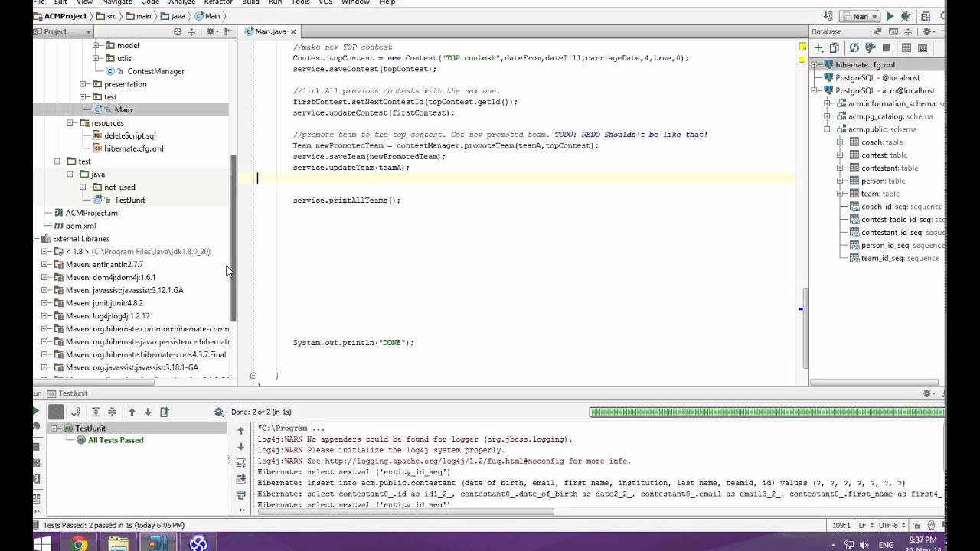This screenshot has width=980, height=551.
Task: Click the Project panel vertical scrollbar
Action: tap(234, 237)
